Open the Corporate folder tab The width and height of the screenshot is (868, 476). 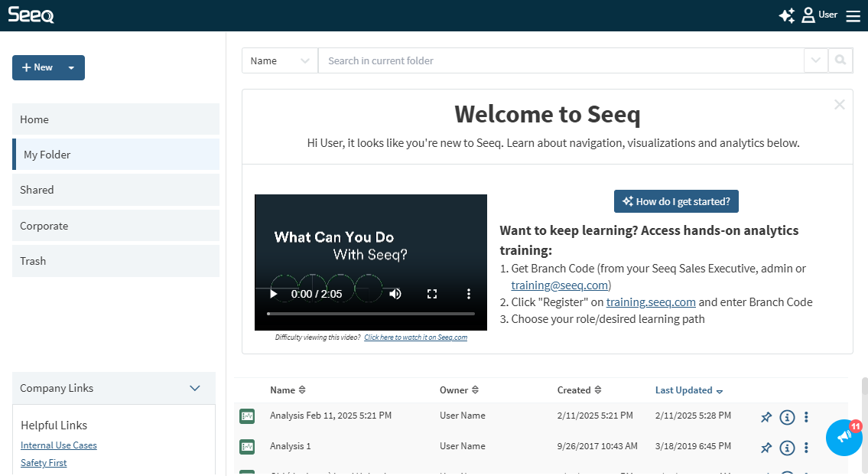pyautogui.click(x=115, y=226)
